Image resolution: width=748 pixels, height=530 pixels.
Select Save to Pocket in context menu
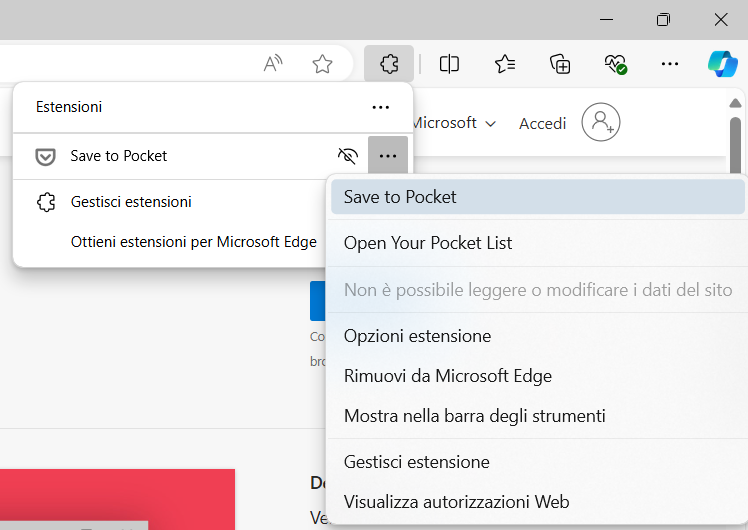tap(538, 197)
